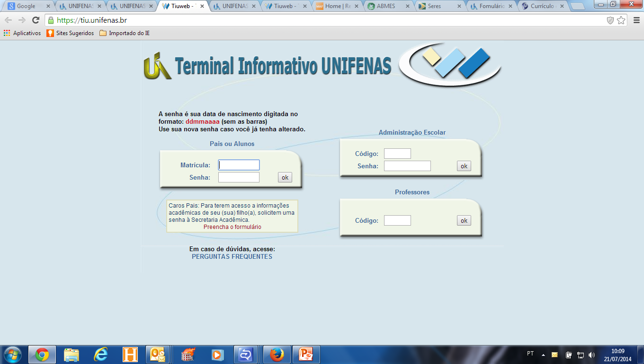Click ok in Administração Escolar panel
The image size is (644, 364).
464,166
